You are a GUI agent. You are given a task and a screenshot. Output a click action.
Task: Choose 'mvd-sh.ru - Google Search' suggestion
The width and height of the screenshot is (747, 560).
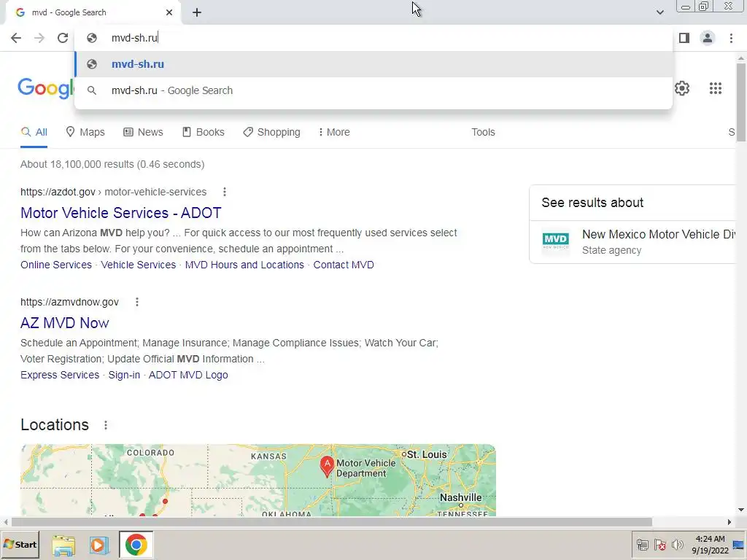373,90
